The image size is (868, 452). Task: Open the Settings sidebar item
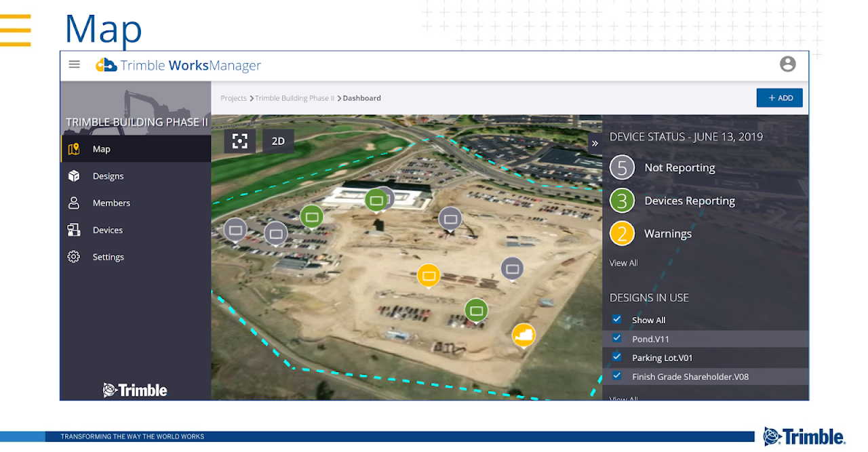(136, 257)
